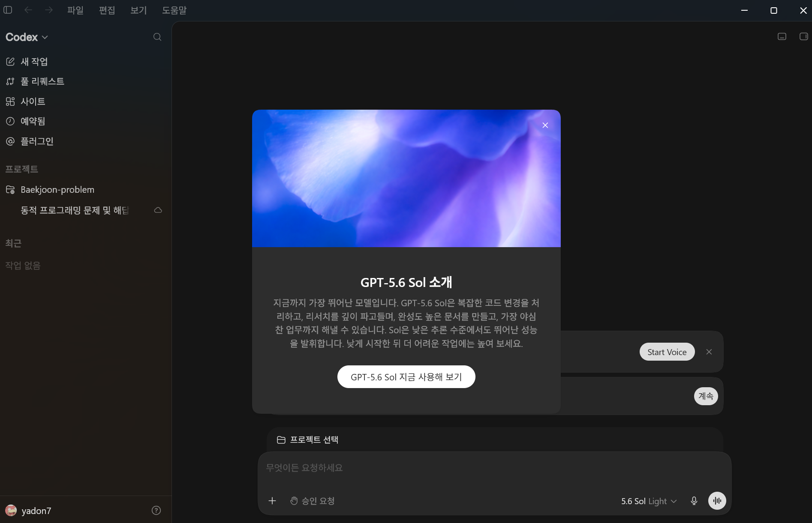Close the GPT-5.6 Sol intro dialog
The image size is (812, 523).
[545, 125]
